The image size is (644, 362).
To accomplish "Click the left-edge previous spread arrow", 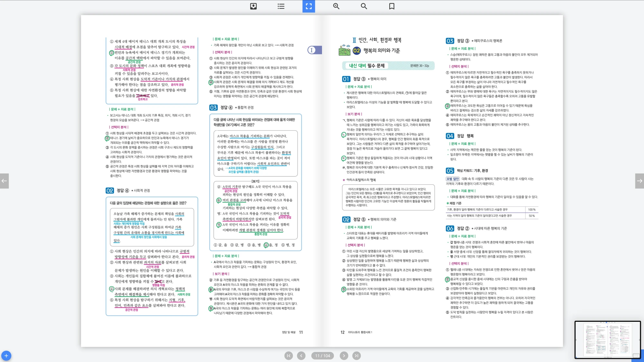I will coord(4,181).
